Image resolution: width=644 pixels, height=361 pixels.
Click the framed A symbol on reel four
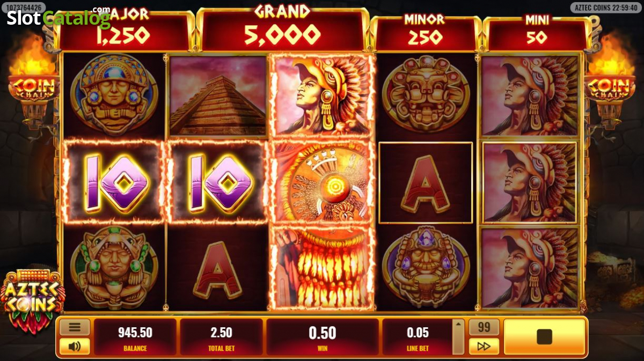426,182
